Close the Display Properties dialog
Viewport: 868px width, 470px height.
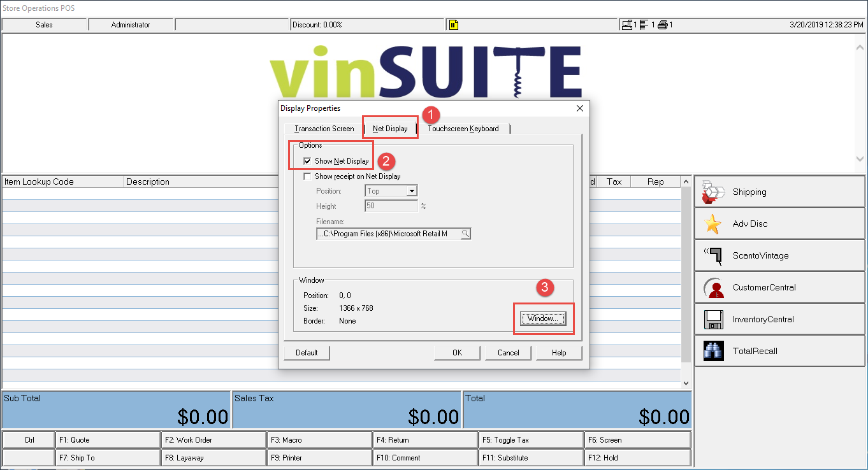click(x=579, y=108)
